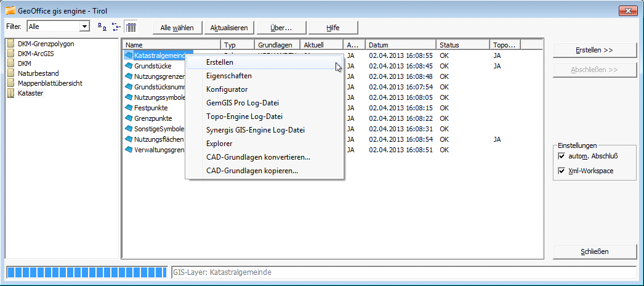This screenshot has width=644, height=286.
Task: Toggle the Xml-Workspace checkbox
Action: coord(561,171)
